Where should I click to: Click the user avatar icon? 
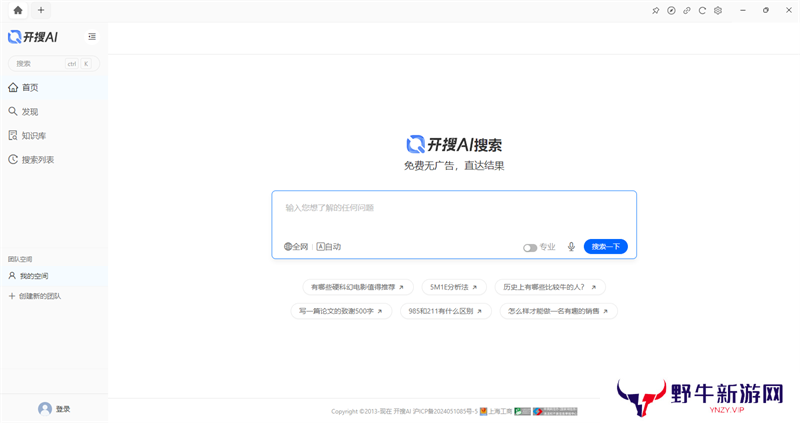click(45, 409)
